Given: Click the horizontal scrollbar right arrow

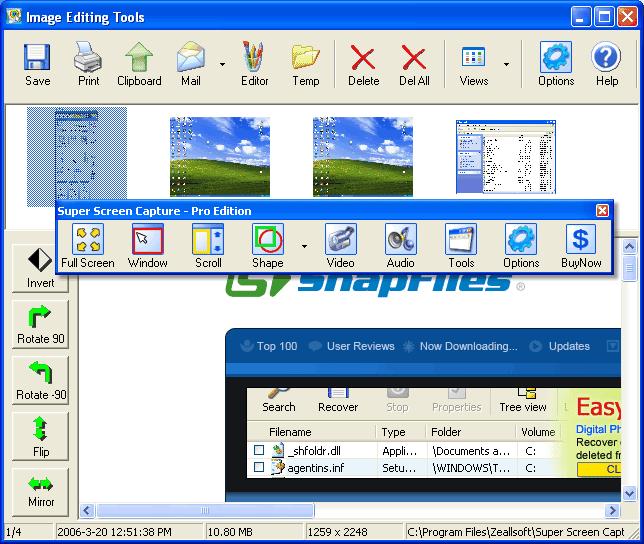Looking at the screenshot, I should click(612, 510).
